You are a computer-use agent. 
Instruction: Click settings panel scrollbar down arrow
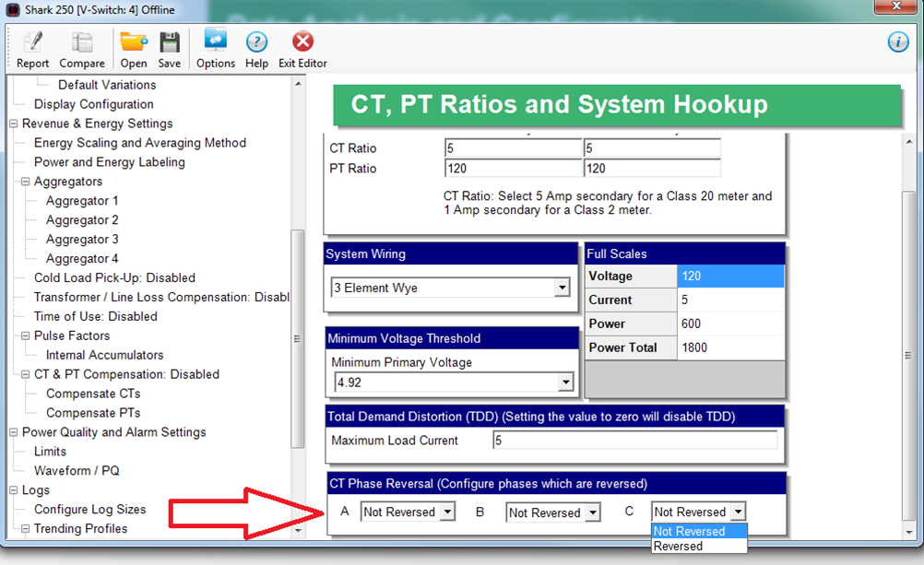[x=909, y=532]
